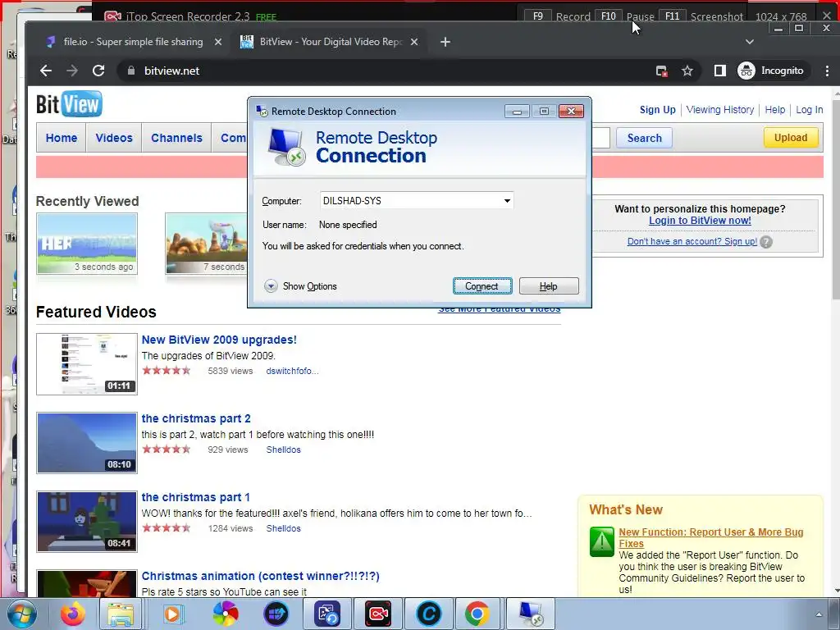Click Incognito profile indicator
The image size is (840, 630).
(x=771, y=71)
